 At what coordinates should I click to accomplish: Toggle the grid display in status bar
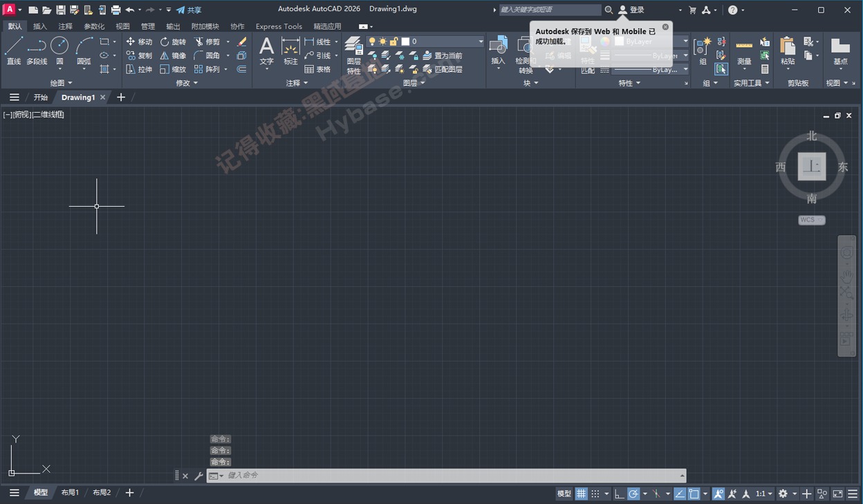pyautogui.click(x=581, y=494)
